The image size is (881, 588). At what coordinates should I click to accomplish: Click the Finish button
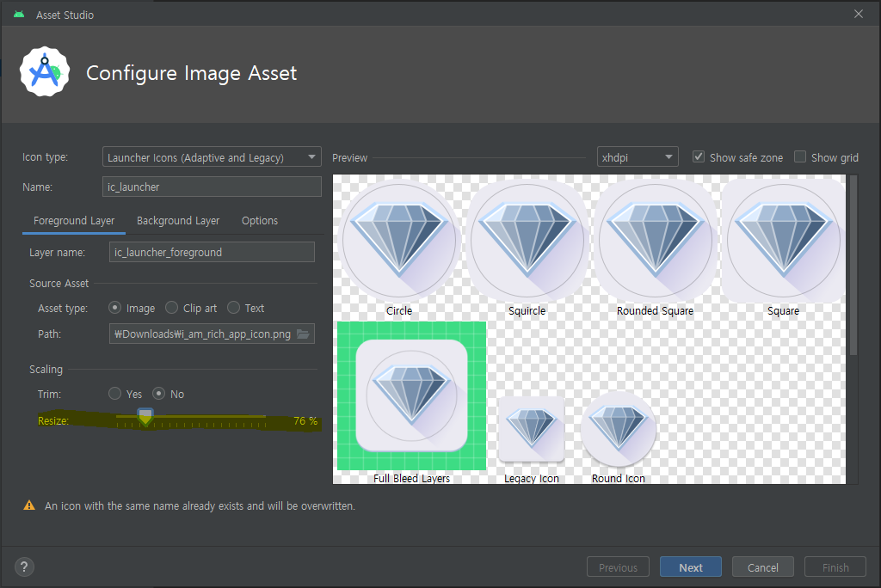(835, 567)
